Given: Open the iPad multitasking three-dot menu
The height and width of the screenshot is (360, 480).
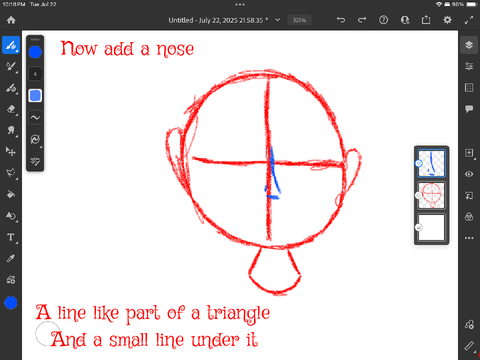Looking at the screenshot, I should click(x=240, y=5).
